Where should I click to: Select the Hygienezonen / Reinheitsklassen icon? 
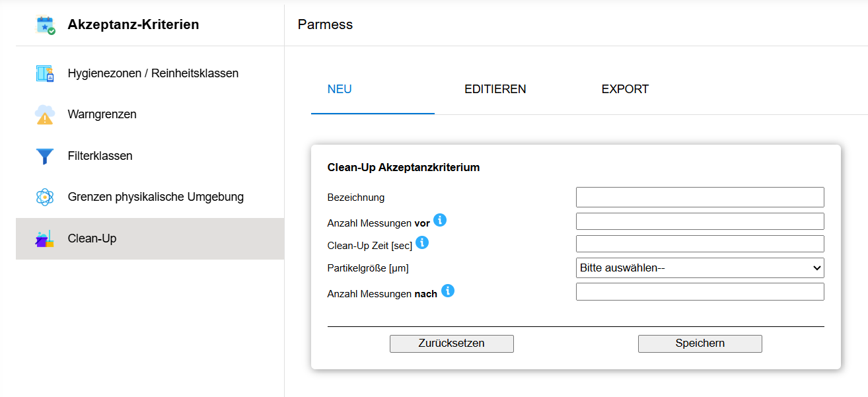click(x=44, y=73)
